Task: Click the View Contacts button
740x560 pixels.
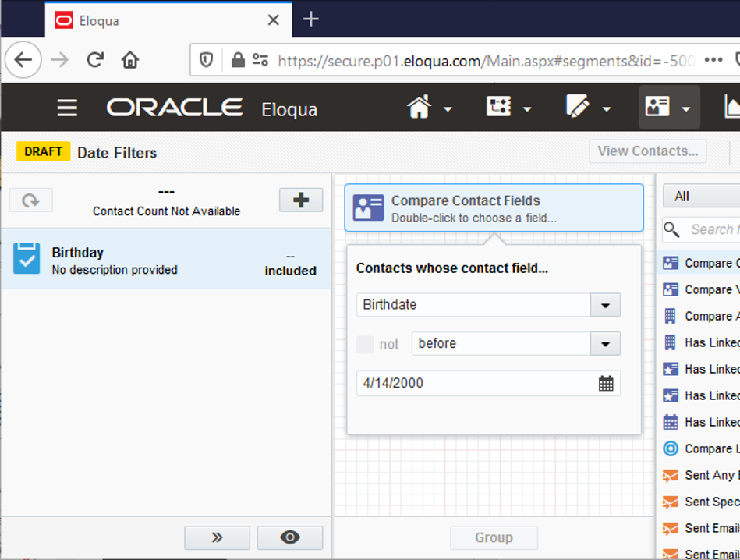Action: click(647, 151)
